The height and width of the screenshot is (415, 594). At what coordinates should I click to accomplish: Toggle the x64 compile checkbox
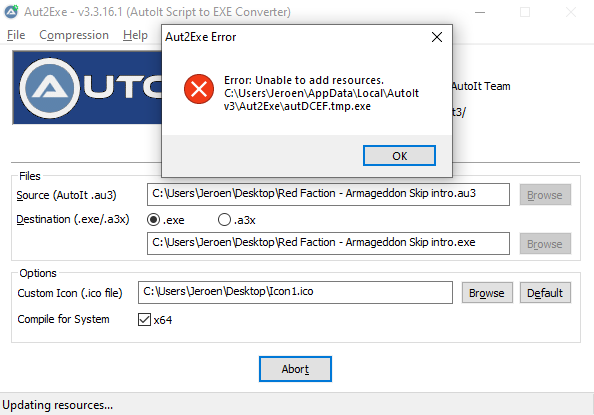(x=144, y=319)
